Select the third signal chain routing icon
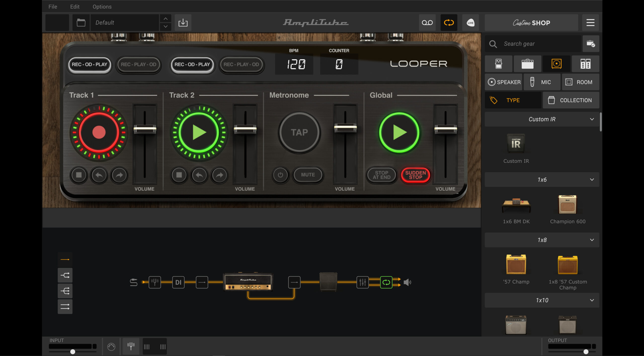644x356 pixels. pos(65,291)
